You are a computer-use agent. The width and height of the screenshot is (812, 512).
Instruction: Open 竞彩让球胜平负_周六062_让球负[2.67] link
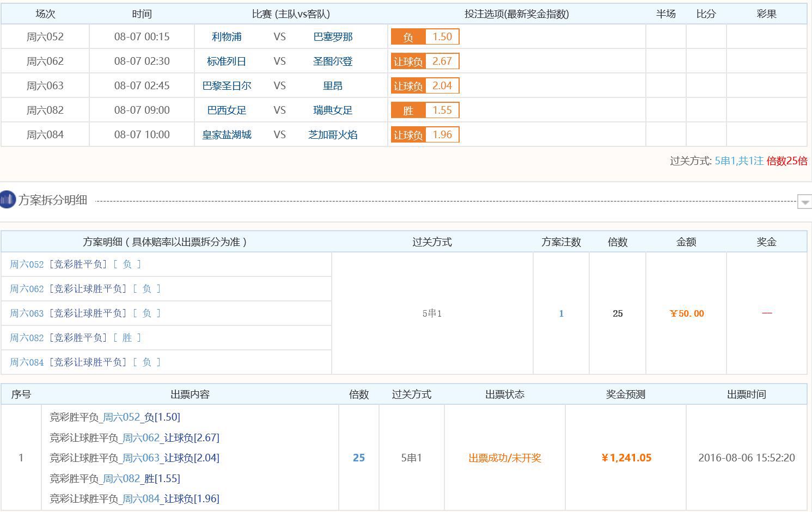point(133,437)
